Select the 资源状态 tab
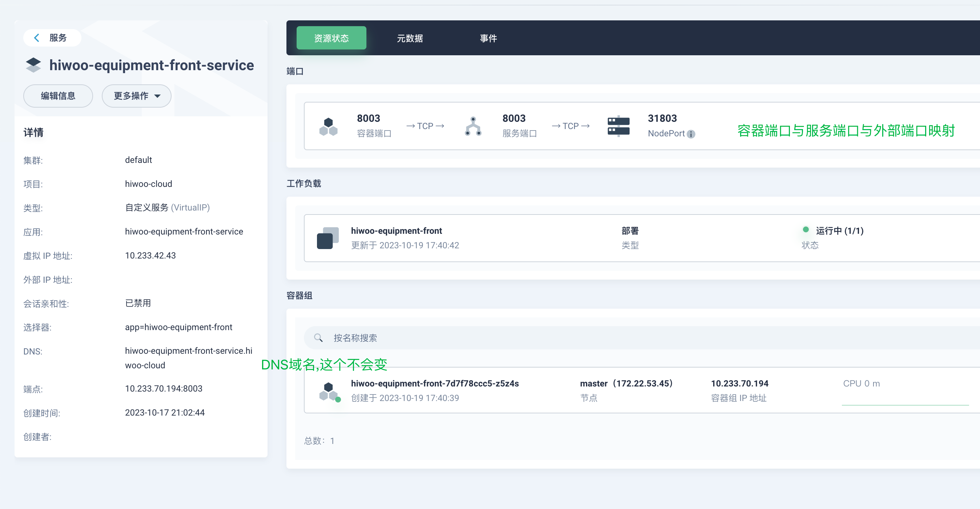Viewport: 980px width, 509px height. (331, 38)
